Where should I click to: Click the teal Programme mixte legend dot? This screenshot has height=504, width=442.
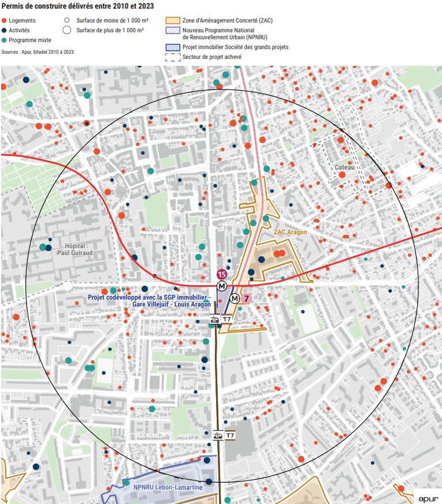pos(4,40)
